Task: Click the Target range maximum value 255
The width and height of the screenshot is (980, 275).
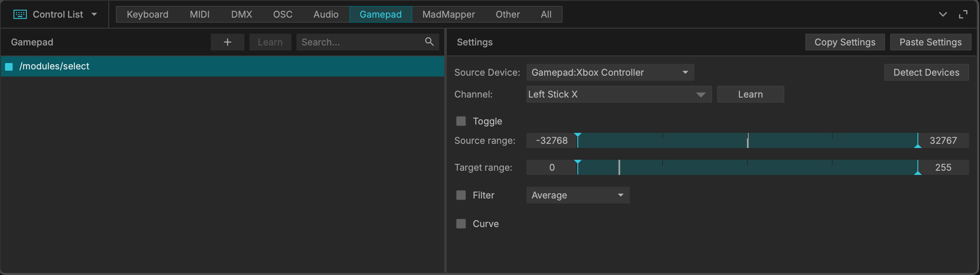Action: pyautogui.click(x=943, y=167)
